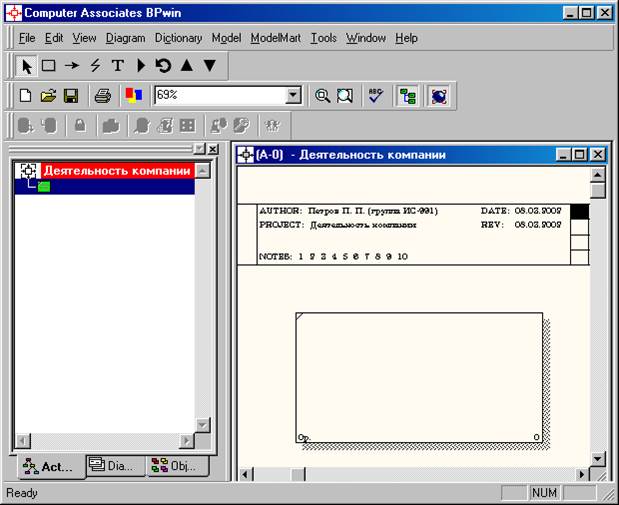Minimize the A-0 diagram window

[x=564, y=154]
